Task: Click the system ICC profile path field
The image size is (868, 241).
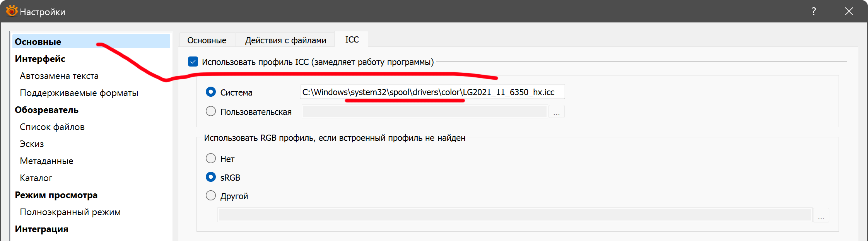Action: point(432,92)
